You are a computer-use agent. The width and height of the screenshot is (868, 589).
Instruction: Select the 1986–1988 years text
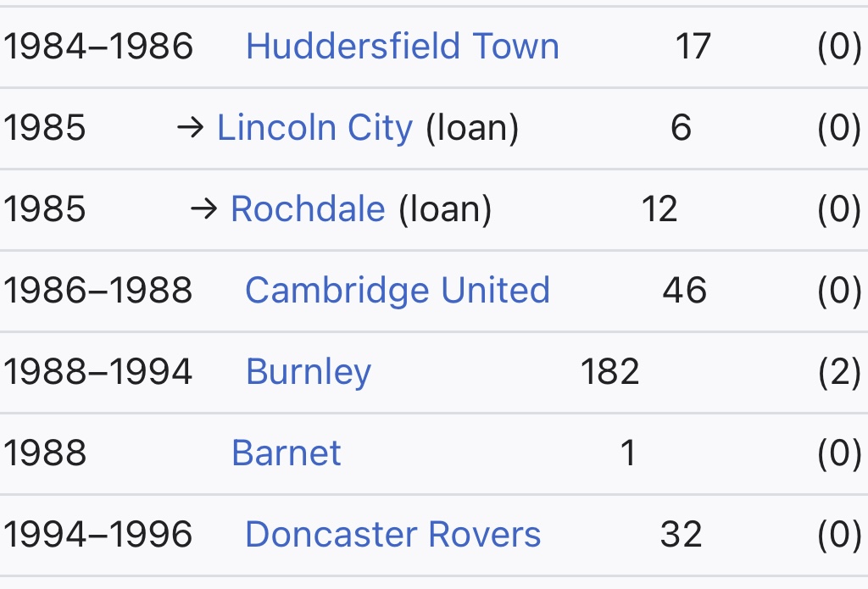tap(98, 291)
